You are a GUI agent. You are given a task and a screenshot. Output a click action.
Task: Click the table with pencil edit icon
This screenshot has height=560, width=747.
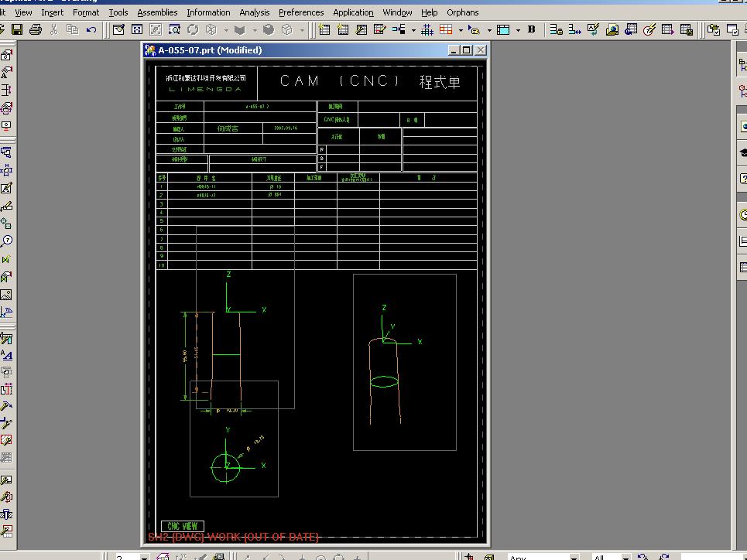[380, 30]
